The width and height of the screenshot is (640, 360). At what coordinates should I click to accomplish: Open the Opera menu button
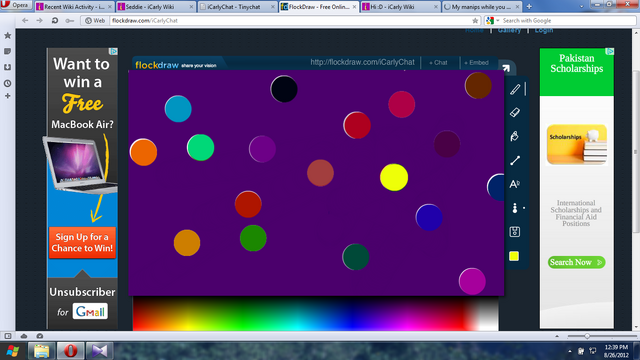coord(16,5)
